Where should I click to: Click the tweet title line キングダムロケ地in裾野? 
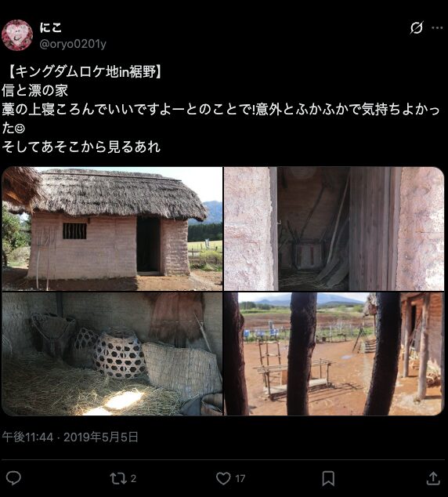[83, 72]
